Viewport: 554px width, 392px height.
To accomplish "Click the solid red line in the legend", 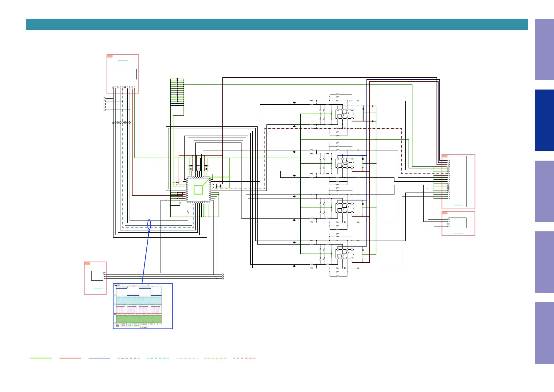I will tap(70, 358).
